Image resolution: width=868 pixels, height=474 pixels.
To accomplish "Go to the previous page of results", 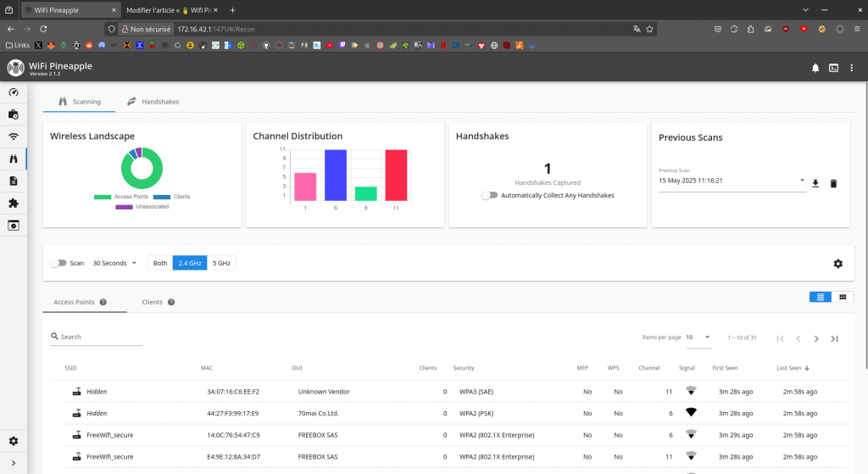I will 798,339.
